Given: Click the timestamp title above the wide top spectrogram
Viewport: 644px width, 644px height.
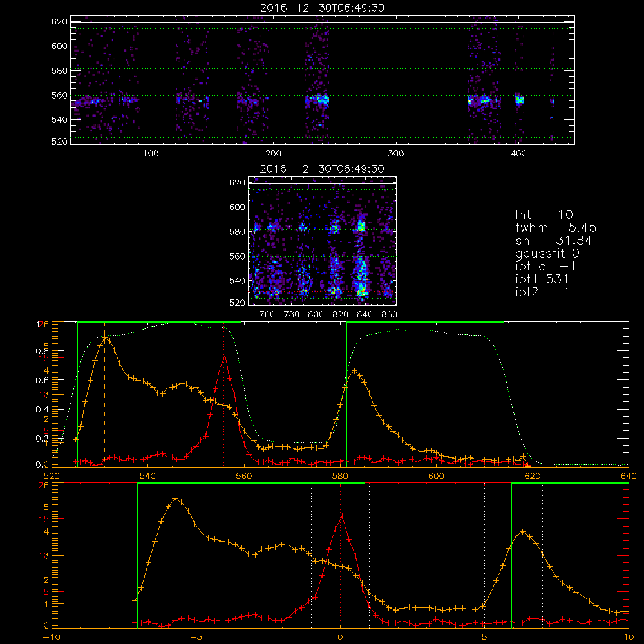Looking at the screenshot, I should click(323, 8).
